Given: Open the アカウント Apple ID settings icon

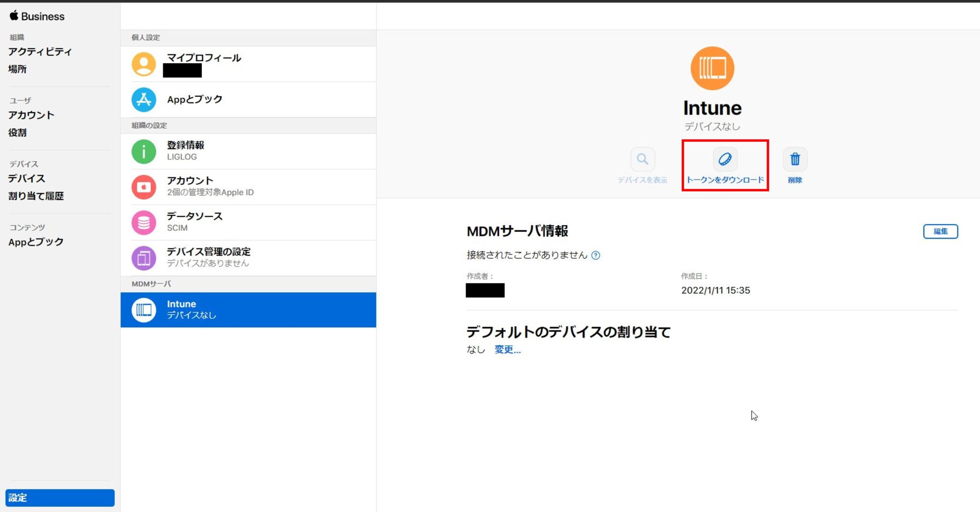Looking at the screenshot, I should [143, 186].
